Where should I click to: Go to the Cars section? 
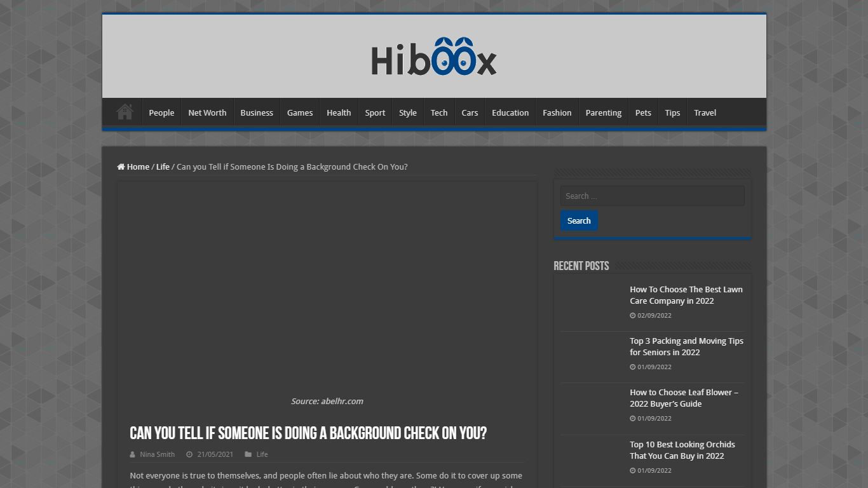click(470, 112)
